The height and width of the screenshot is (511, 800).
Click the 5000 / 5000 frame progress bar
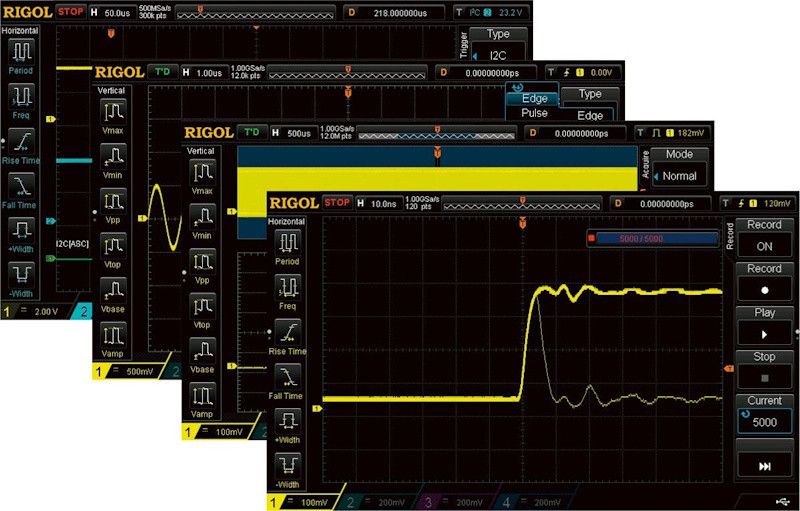click(652, 238)
